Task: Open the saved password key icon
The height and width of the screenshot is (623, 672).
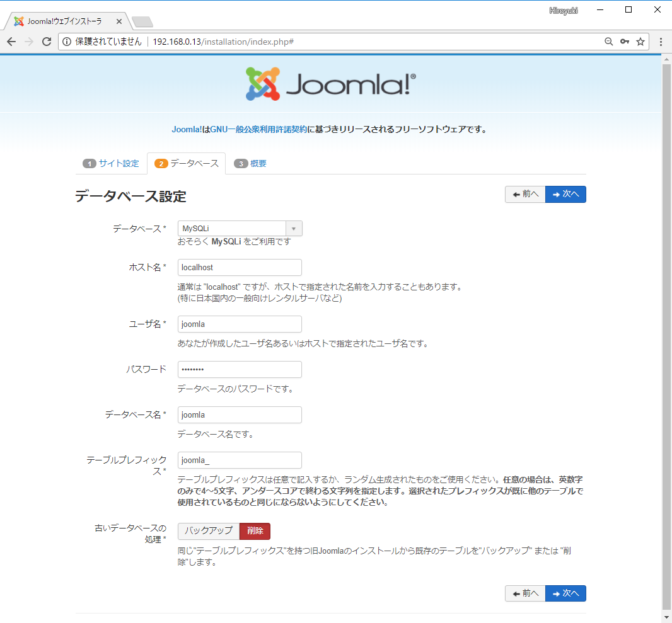Action: tap(625, 42)
